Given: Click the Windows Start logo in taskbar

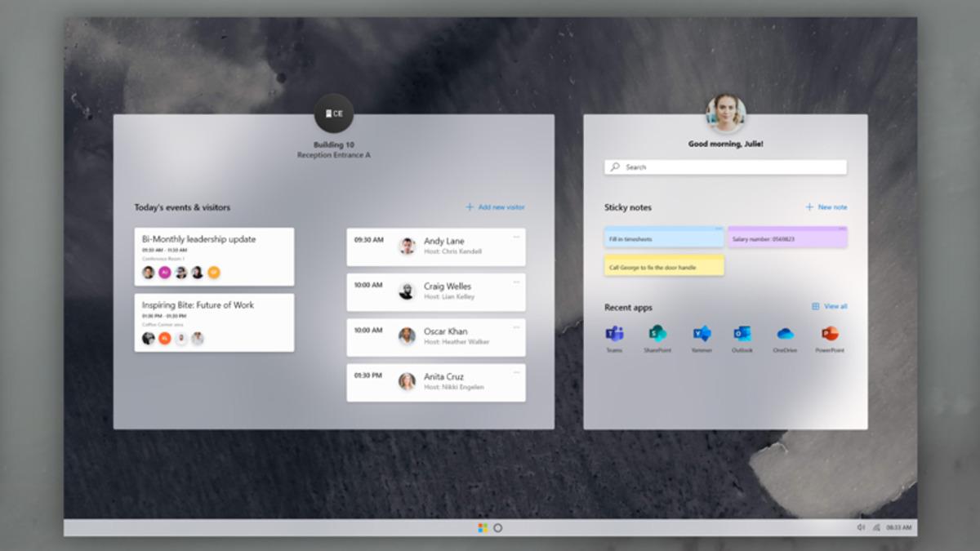Looking at the screenshot, I should click(x=483, y=528).
